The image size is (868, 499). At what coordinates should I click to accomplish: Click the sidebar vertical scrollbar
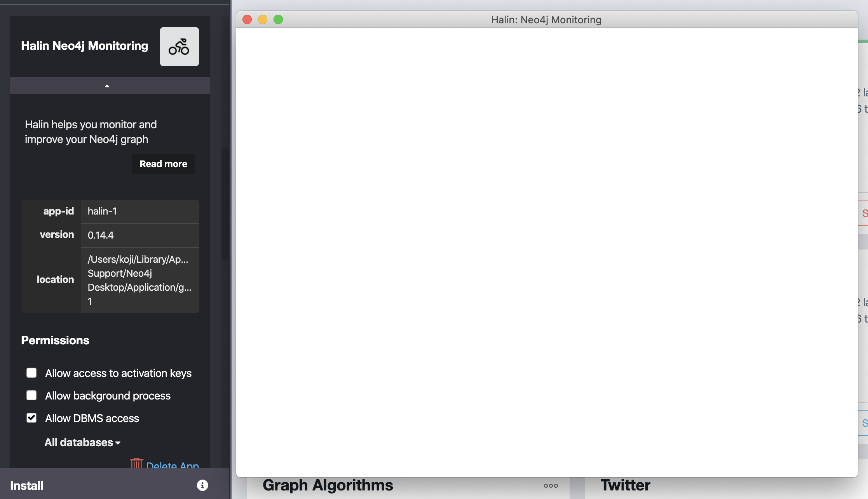coord(225,204)
